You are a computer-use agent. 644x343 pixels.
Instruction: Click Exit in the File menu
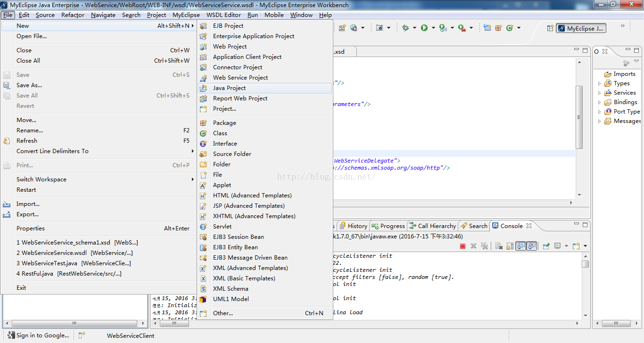coord(99,288)
